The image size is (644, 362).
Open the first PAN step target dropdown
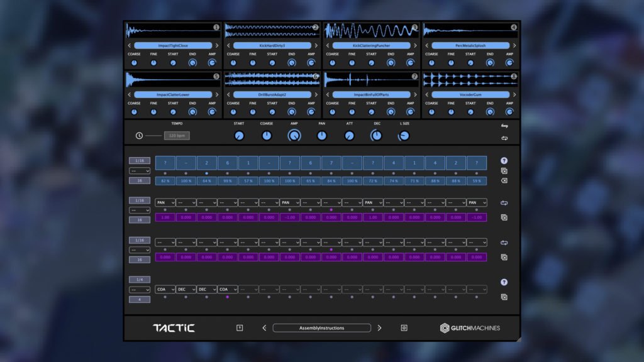tap(165, 203)
